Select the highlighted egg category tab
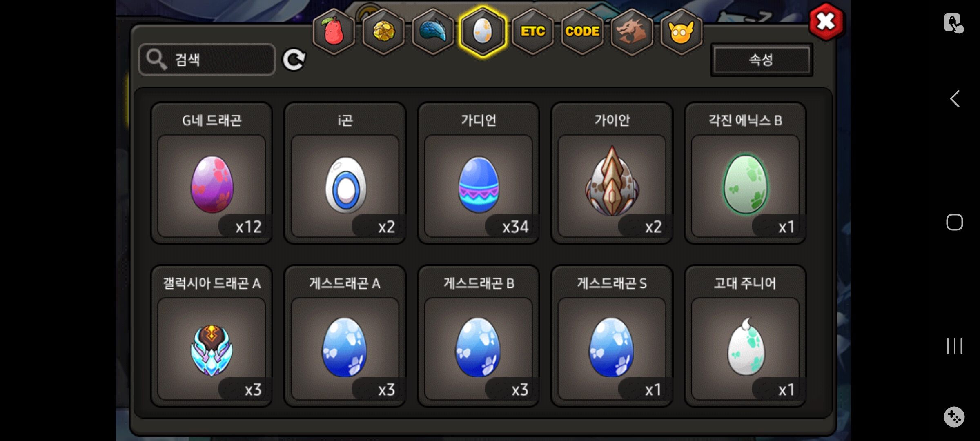 [x=483, y=31]
